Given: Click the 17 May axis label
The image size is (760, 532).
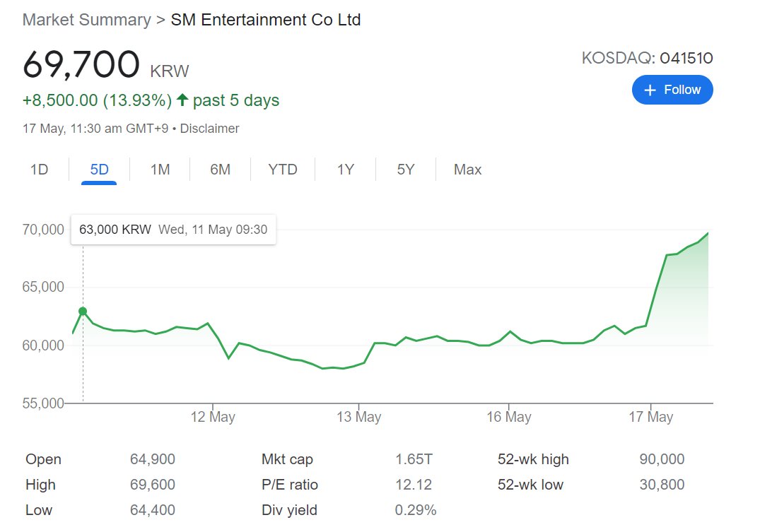Looking at the screenshot, I should click(x=651, y=417).
